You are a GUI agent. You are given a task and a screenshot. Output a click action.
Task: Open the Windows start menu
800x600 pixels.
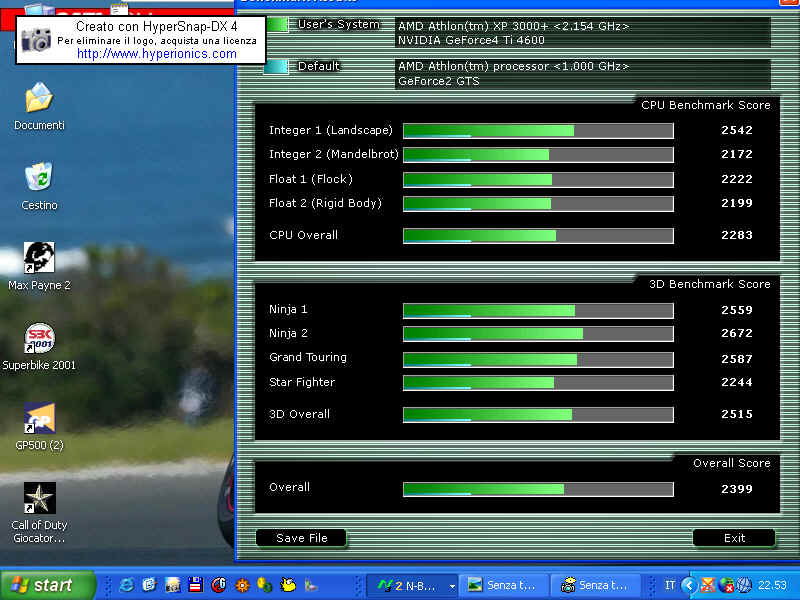pyautogui.click(x=48, y=585)
